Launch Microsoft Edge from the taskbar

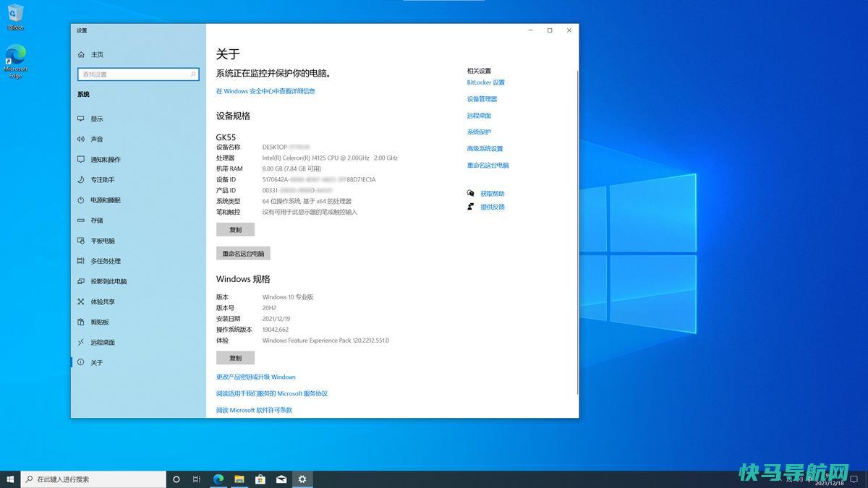(x=218, y=479)
